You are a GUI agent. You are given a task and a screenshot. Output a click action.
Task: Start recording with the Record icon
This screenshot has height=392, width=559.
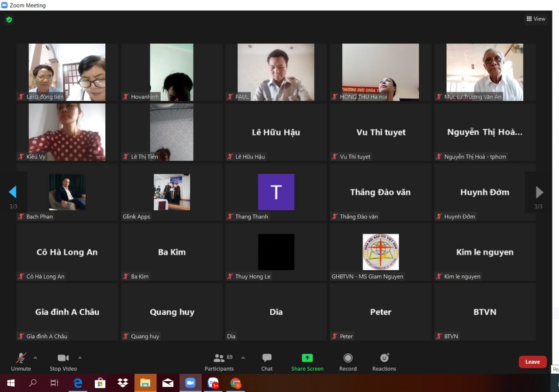click(x=348, y=358)
